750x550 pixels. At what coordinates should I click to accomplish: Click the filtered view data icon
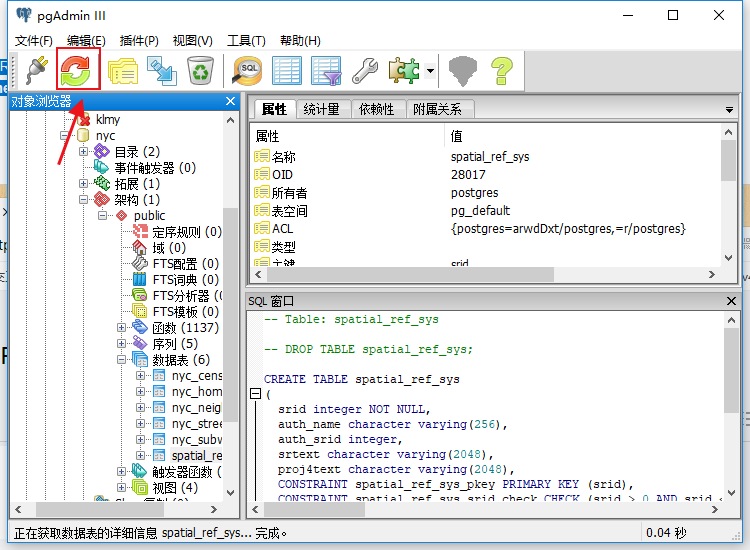point(326,70)
